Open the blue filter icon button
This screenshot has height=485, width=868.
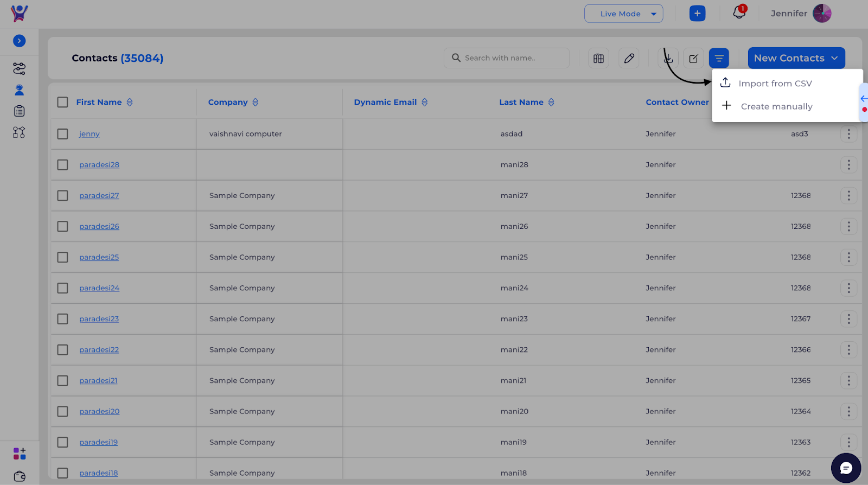719,58
